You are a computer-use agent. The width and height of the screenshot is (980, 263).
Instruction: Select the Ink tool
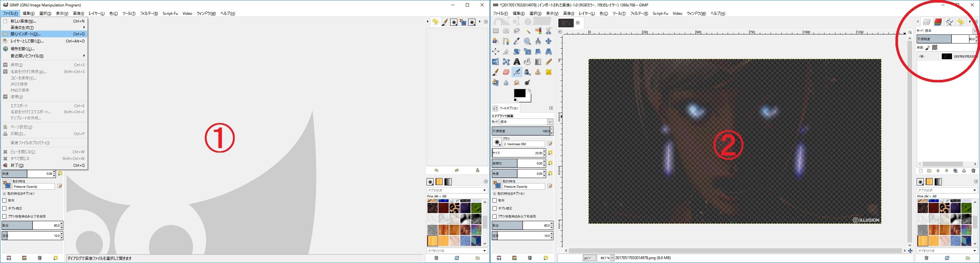point(527,72)
